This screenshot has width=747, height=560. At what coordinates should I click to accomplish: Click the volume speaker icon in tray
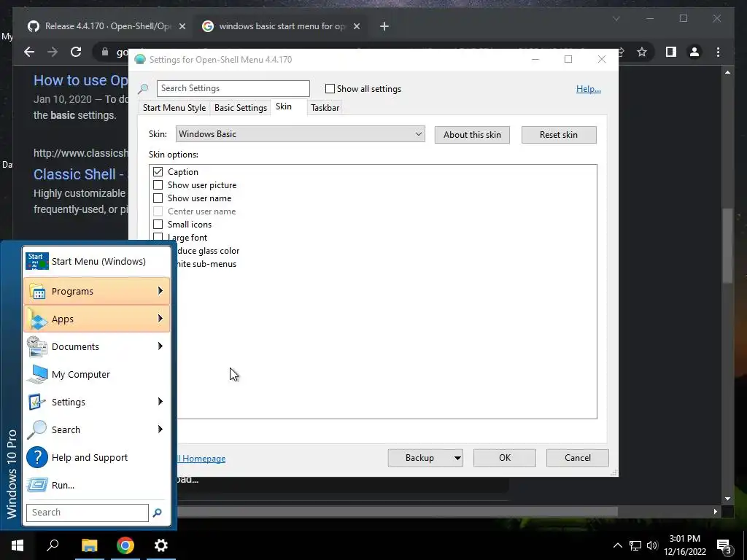coord(652,545)
